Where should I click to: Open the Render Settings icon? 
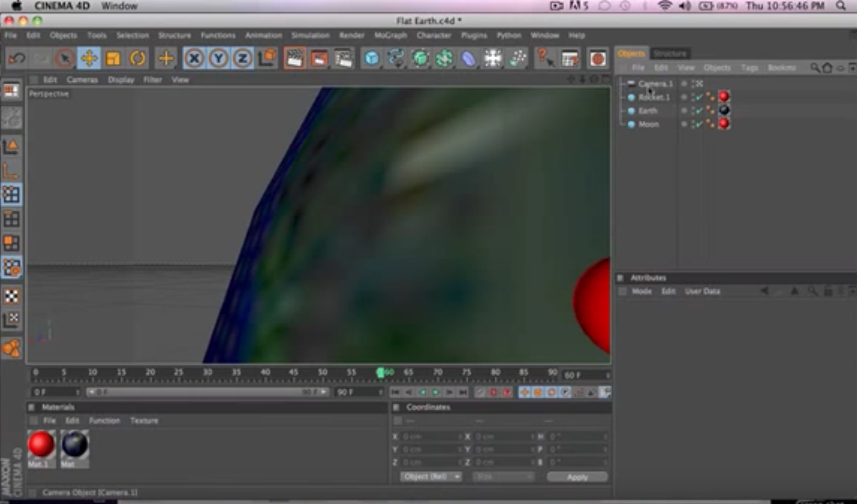(x=343, y=58)
